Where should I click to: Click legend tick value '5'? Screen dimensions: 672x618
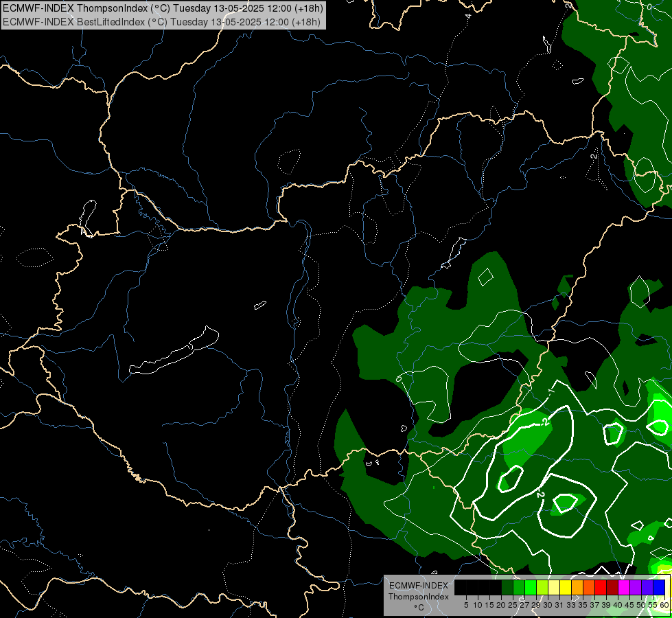point(466,605)
